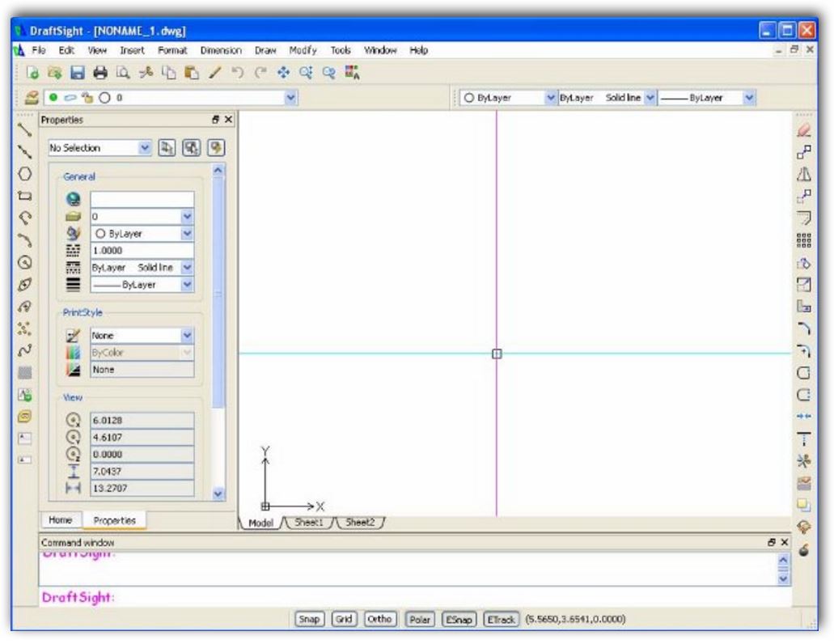Switch to the Sheet2 tab
This screenshot has width=834, height=644.
point(360,522)
